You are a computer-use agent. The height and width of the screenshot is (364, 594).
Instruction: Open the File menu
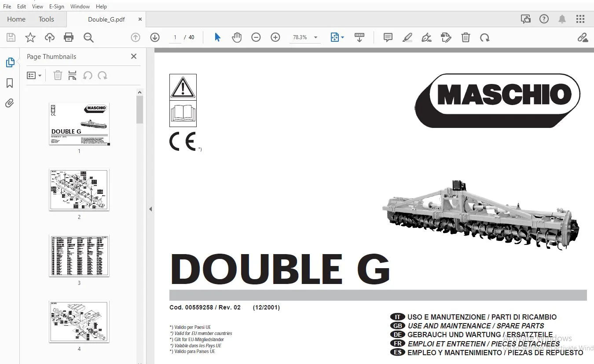pos(7,7)
